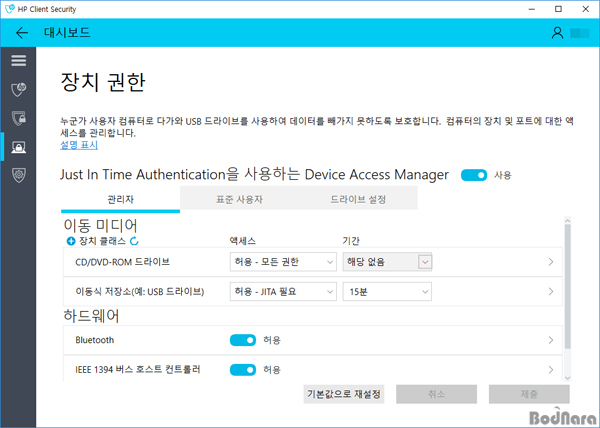Image resolution: width=600 pixels, height=428 pixels.
Task: Open the hamburger menu in the sidebar
Action: pos(18,60)
